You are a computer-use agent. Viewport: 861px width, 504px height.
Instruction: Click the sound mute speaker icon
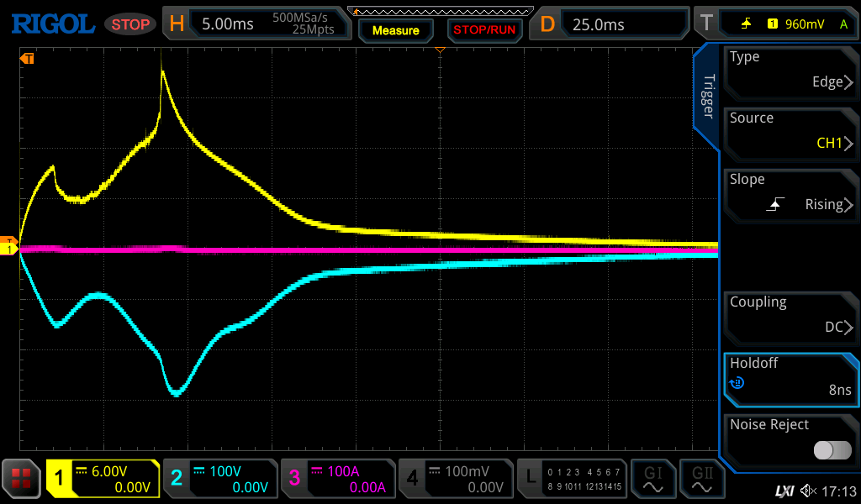[808, 490]
